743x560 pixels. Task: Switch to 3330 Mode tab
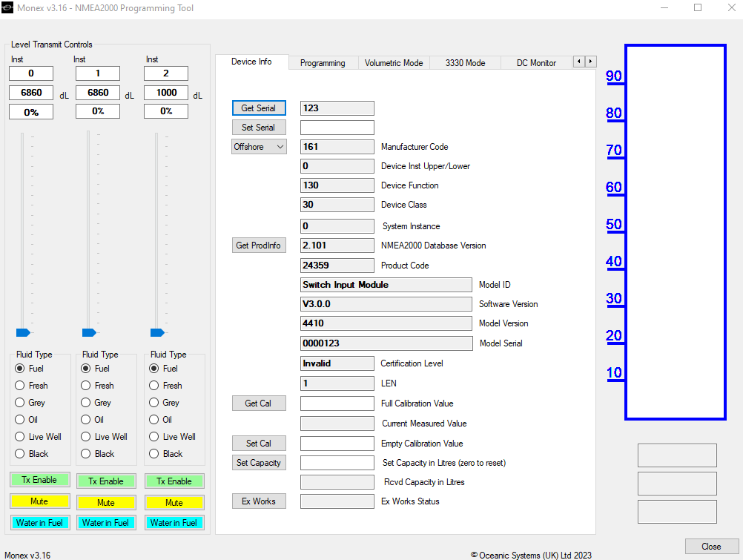466,63
